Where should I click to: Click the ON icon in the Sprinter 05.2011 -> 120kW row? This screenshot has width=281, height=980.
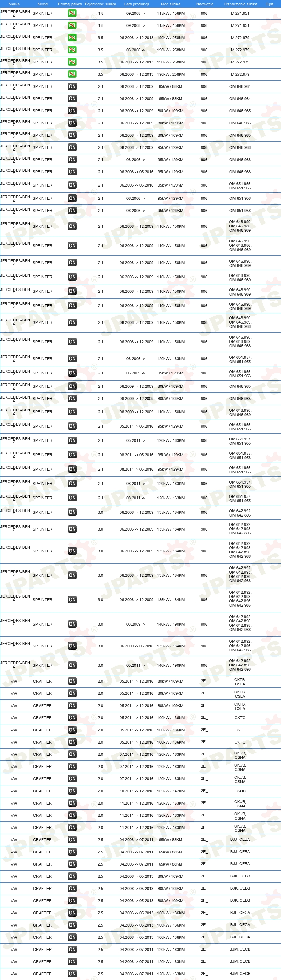click(x=72, y=441)
